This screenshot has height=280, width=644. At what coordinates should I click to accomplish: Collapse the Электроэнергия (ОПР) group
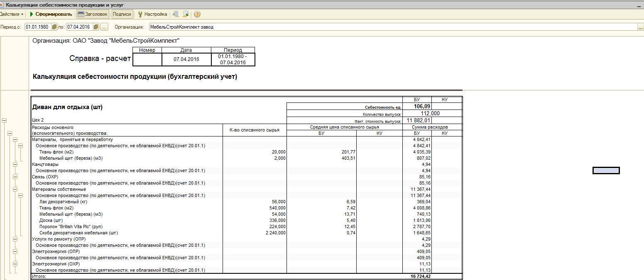click(15, 251)
